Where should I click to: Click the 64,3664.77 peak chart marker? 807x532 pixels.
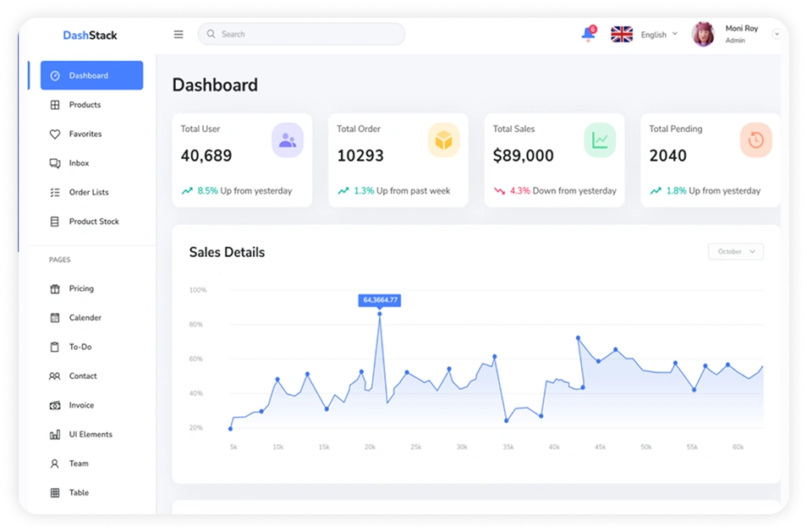pyautogui.click(x=379, y=314)
